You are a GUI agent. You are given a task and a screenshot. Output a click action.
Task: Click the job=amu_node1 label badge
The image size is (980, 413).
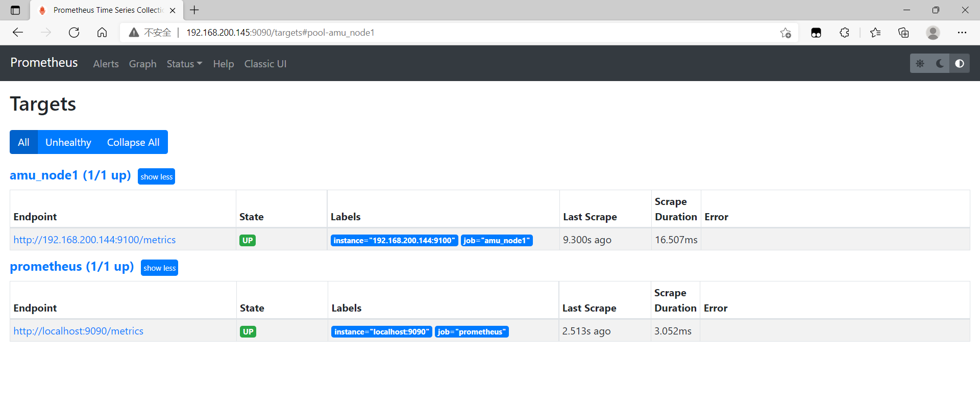497,240
